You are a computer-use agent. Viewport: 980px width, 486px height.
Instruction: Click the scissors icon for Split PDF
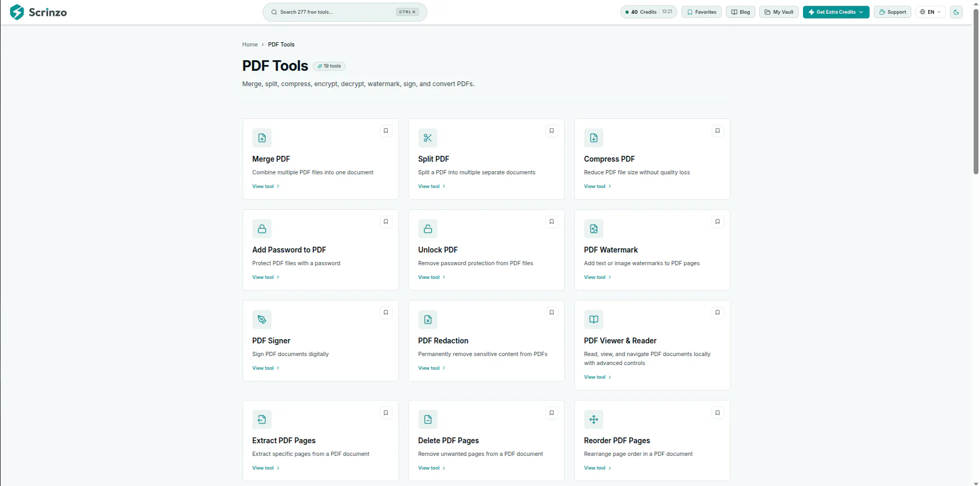427,138
